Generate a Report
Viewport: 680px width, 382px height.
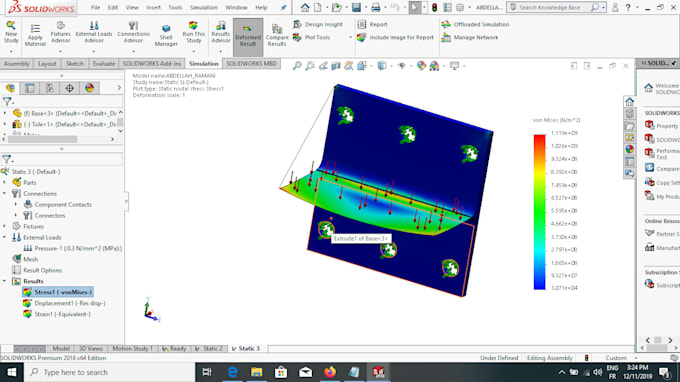[373, 24]
